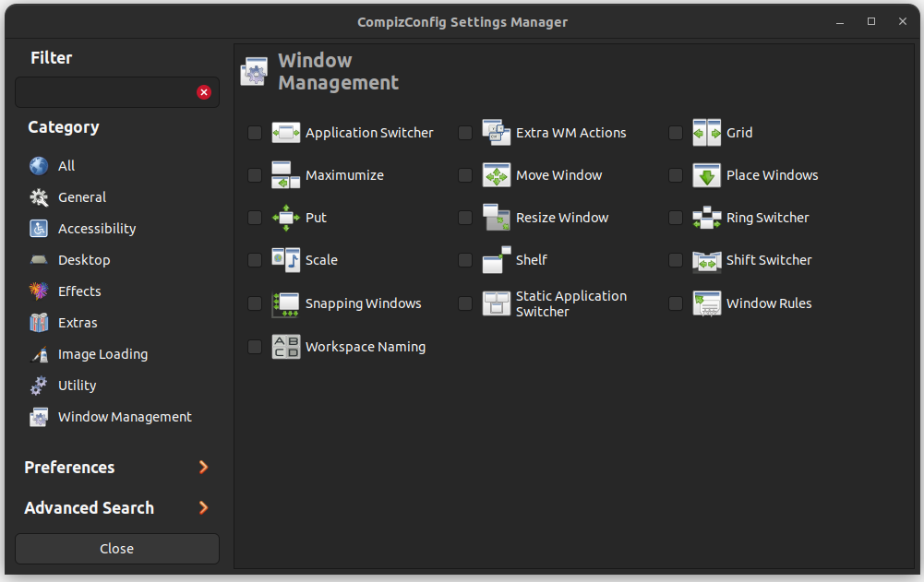Click the gift box Extras icon
This screenshot has width=924, height=582.
click(39, 323)
